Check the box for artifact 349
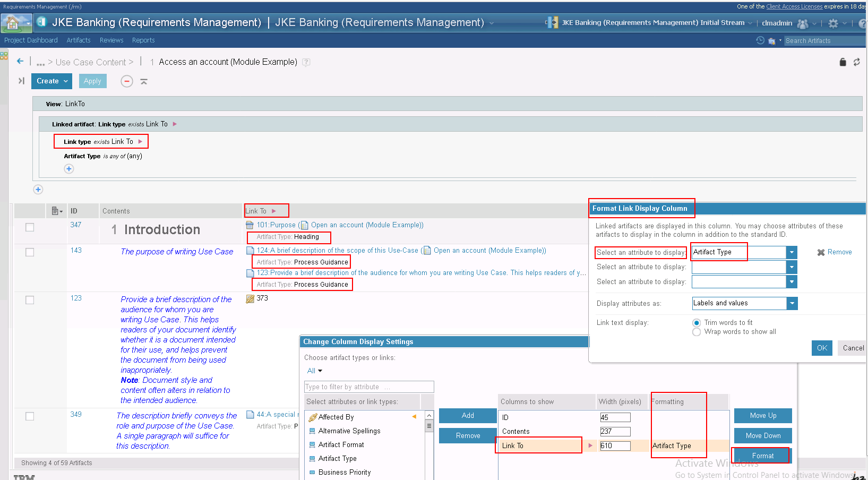This screenshot has height=480, width=868. point(30,416)
